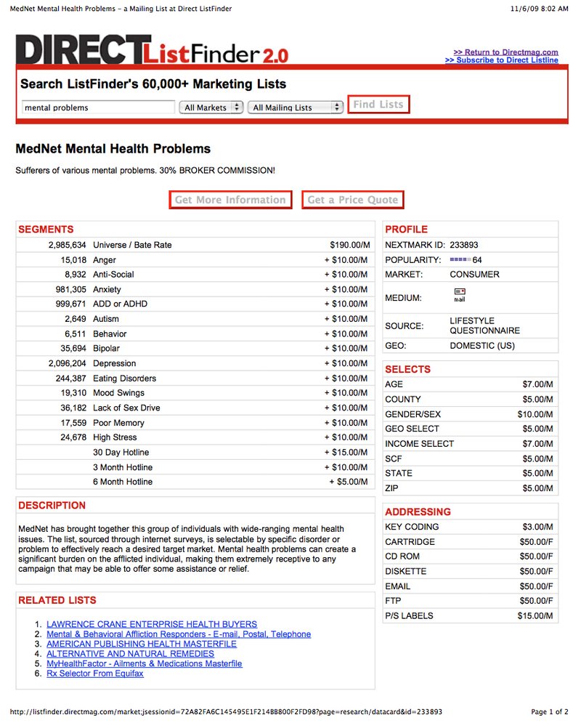Select the Eating Disorders segment
The width and height of the screenshot is (581, 728).
[195, 379]
